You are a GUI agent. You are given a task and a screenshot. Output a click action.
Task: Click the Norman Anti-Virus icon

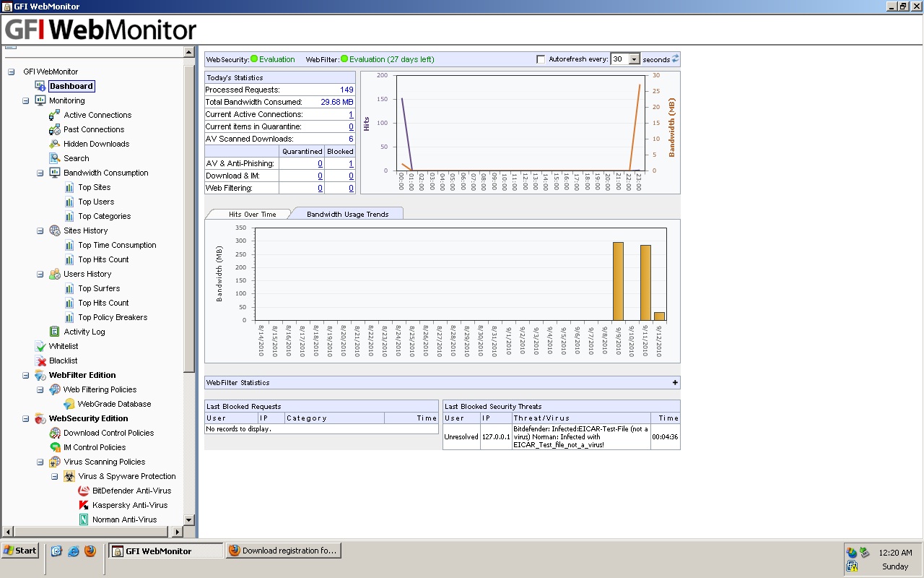tap(84, 519)
